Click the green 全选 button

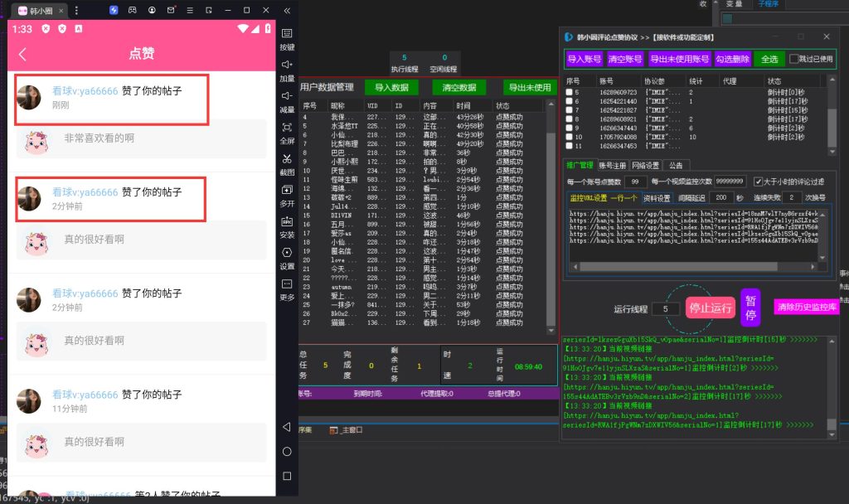pyautogui.click(x=769, y=59)
